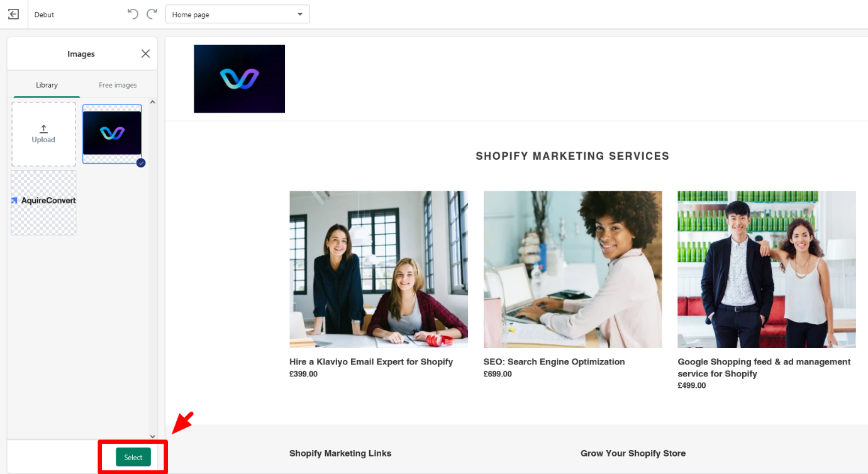Click the store logo in preview header
This screenshot has width=868, height=474.
(x=239, y=79)
